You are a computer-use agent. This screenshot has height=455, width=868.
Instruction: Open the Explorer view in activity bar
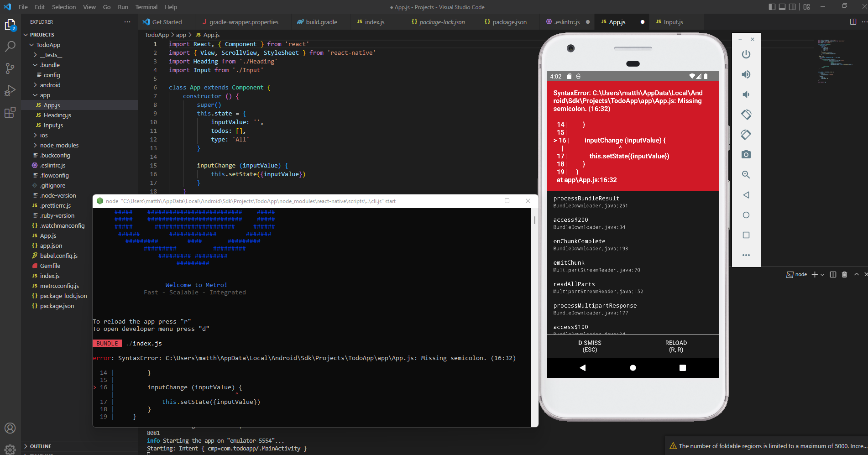click(10, 25)
